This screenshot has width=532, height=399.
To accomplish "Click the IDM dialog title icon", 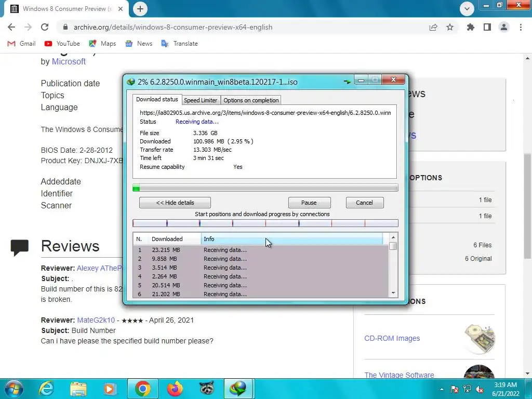I will pos(131,82).
